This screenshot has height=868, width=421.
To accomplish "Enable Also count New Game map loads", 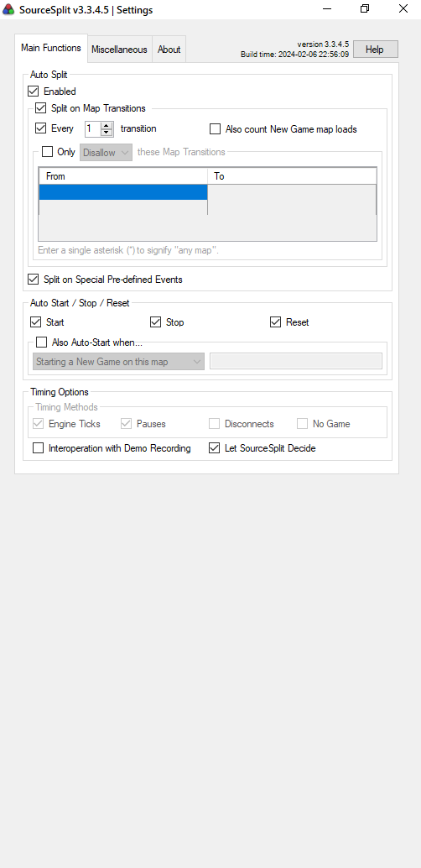I will (x=216, y=129).
